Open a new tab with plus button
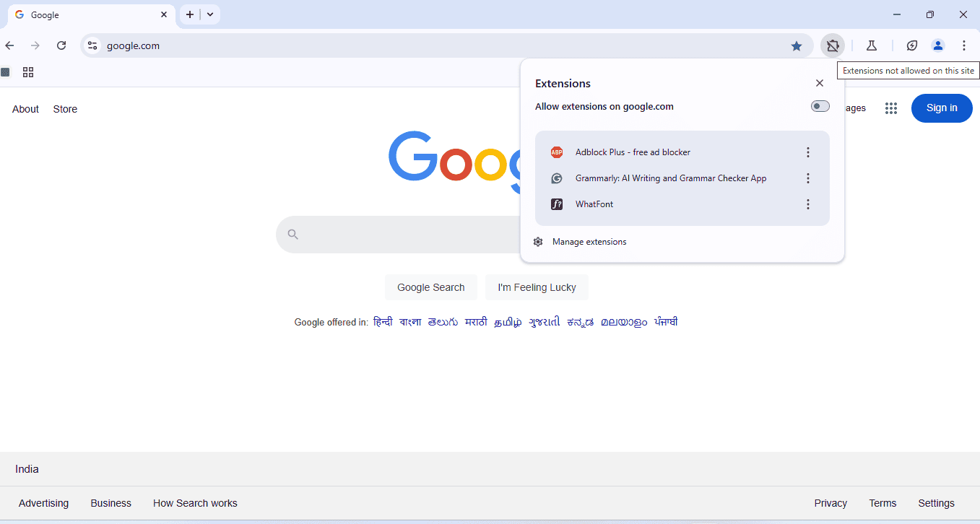Image resolution: width=980 pixels, height=524 pixels. point(190,14)
